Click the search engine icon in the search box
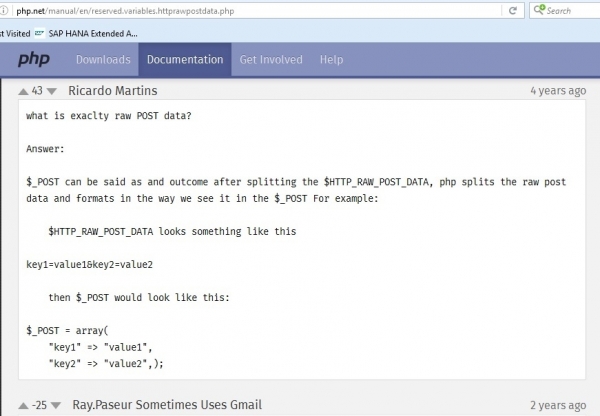The width and height of the screenshot is (600, 416). [541, 10]
